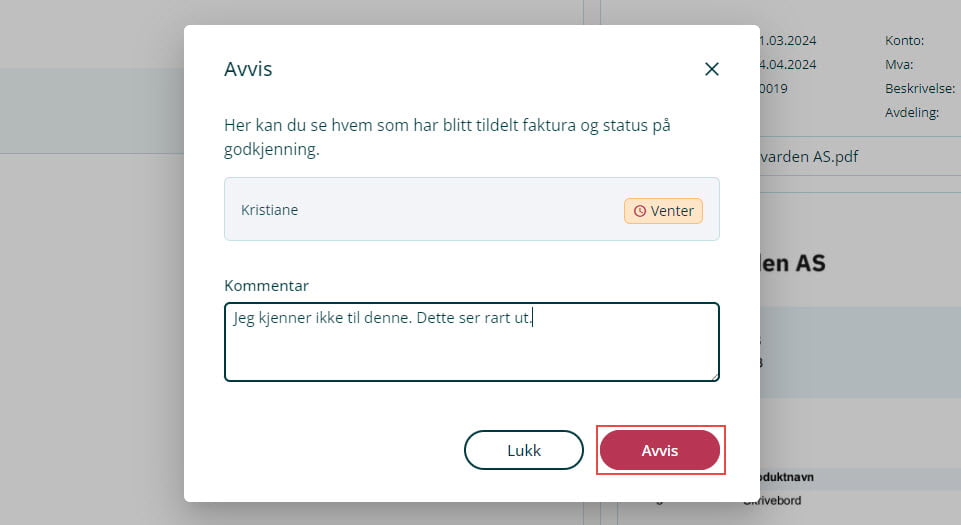
Task: Click the resize handle of the comment box
Action: coord(714,376)
